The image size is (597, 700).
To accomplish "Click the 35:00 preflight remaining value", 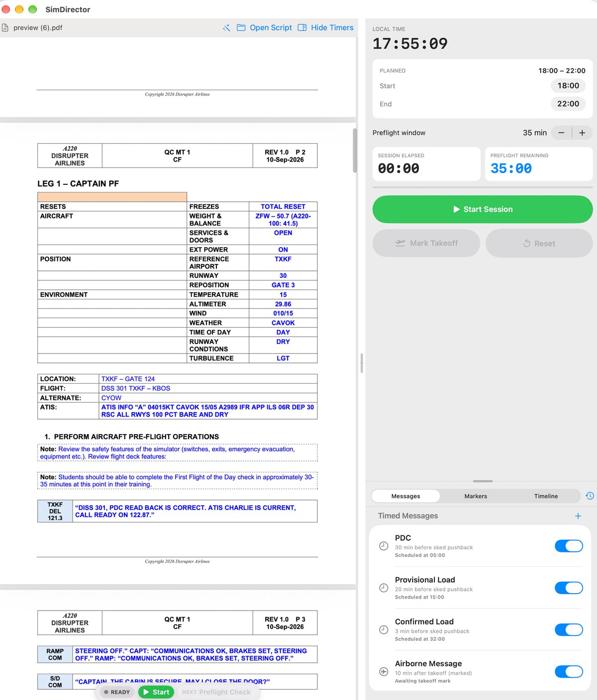I will [511, 169].
